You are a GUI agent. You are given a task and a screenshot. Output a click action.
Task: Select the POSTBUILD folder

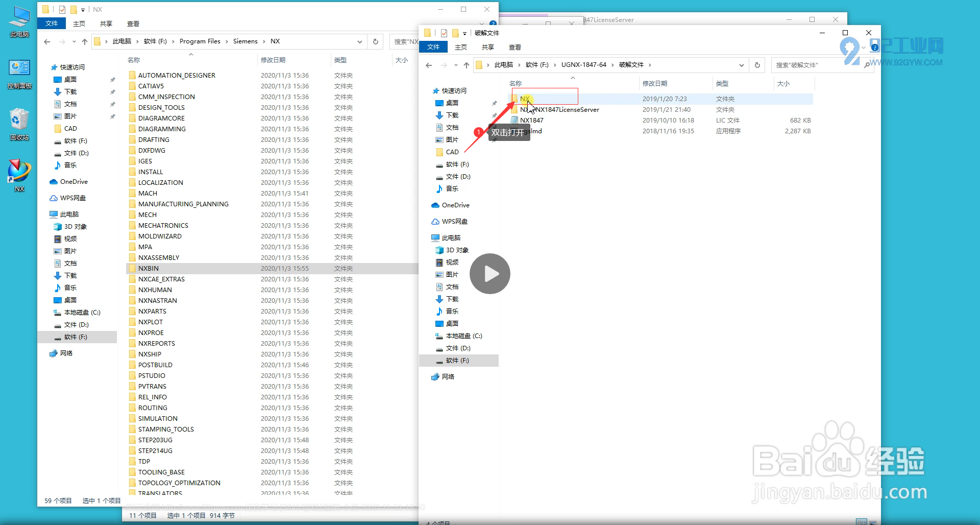click(x=155, y=365)
